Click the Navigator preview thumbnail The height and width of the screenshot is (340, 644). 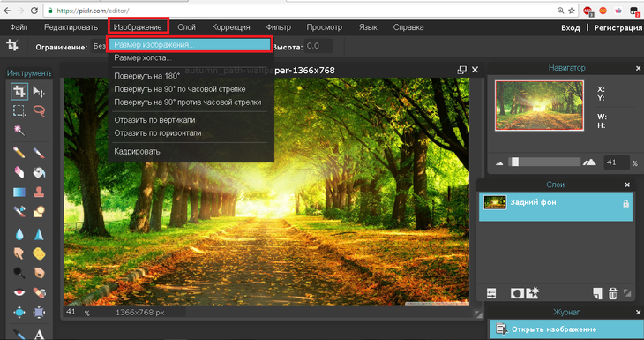(x=539, y=105)
